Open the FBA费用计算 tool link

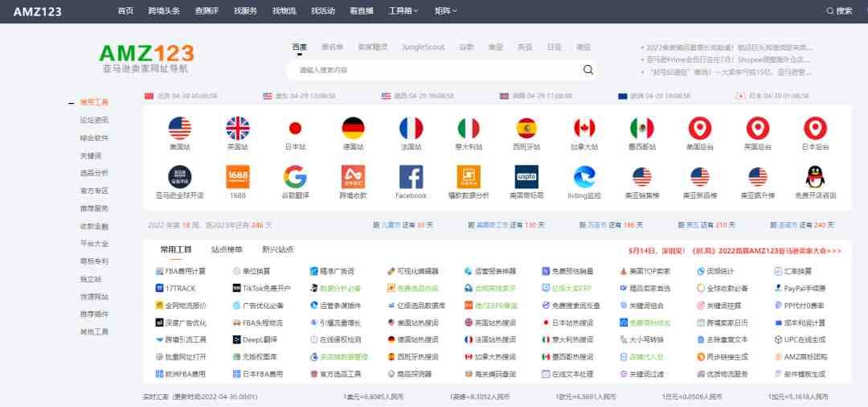point(181,271)
